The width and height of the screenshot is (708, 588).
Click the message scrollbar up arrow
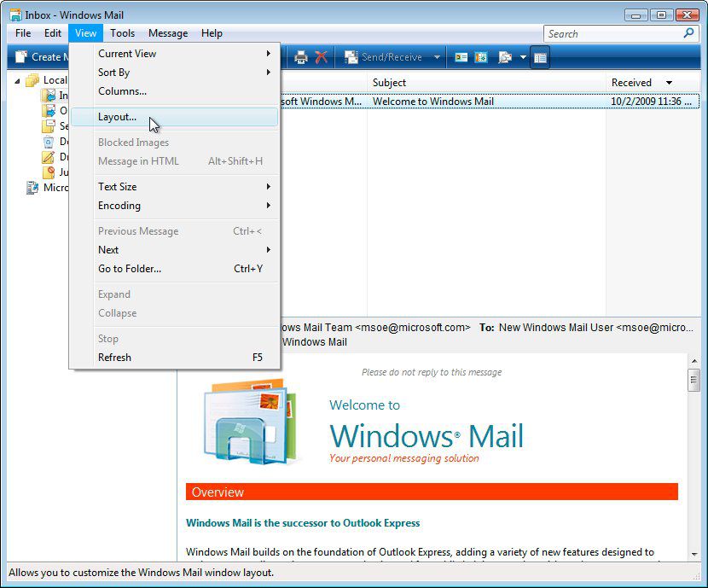(694, 361)
